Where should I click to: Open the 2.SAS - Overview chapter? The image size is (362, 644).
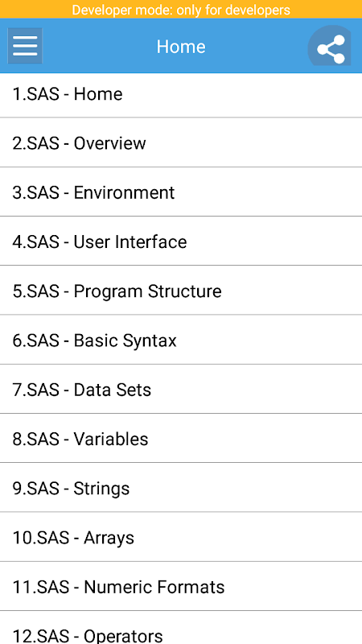(x=181, y=143)
